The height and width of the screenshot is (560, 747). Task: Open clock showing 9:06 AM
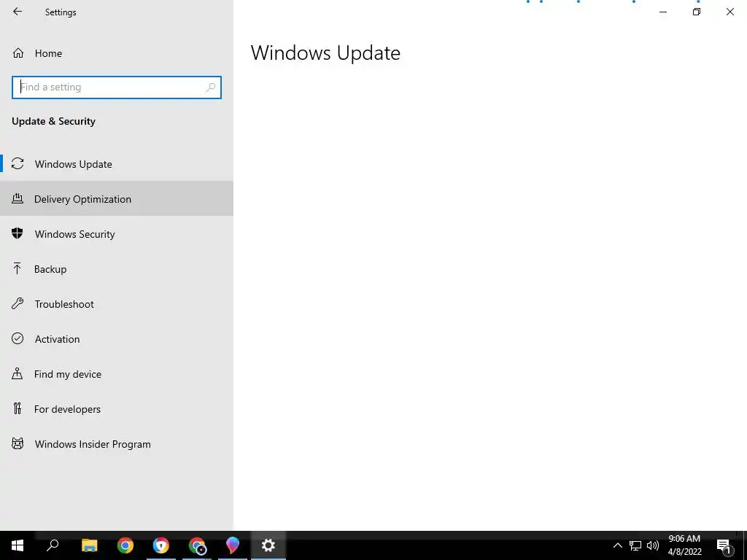pos(684,545)
